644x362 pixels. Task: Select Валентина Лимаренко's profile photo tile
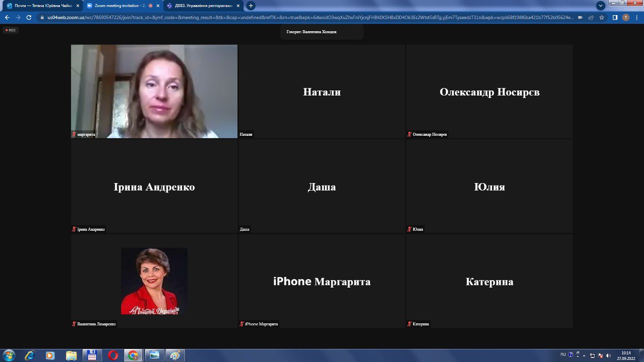154,281
